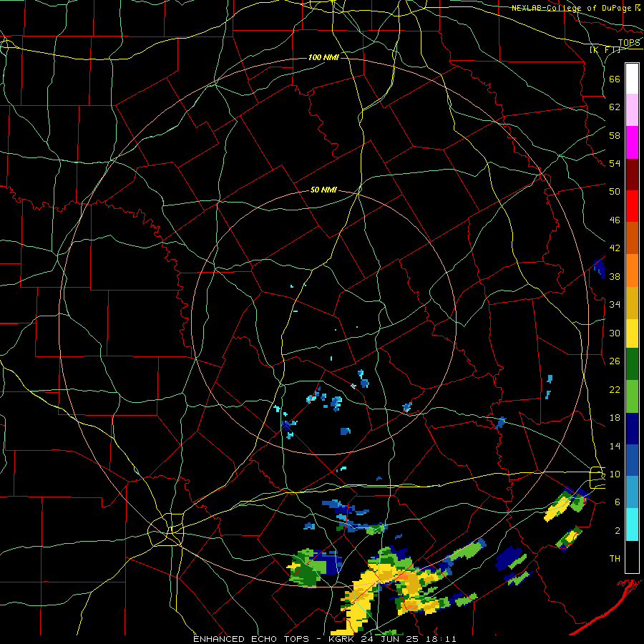
Task: Click the 100 NMI range ring label
Action: tap(323, 57)
